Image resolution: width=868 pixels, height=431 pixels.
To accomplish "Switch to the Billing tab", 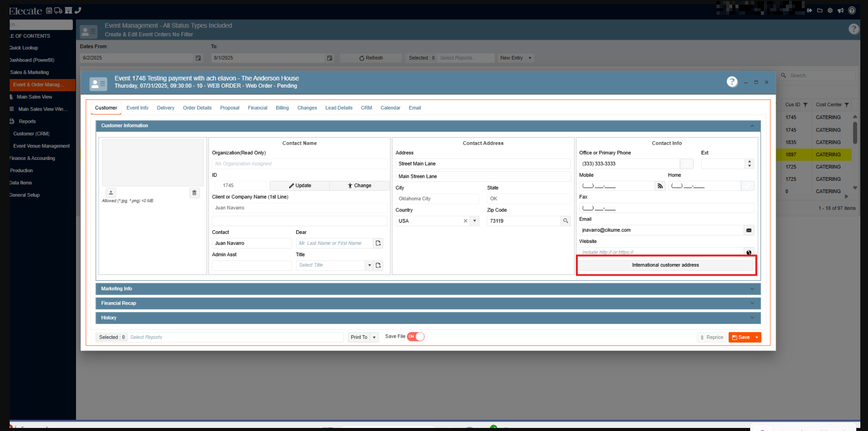I will 282,108.
